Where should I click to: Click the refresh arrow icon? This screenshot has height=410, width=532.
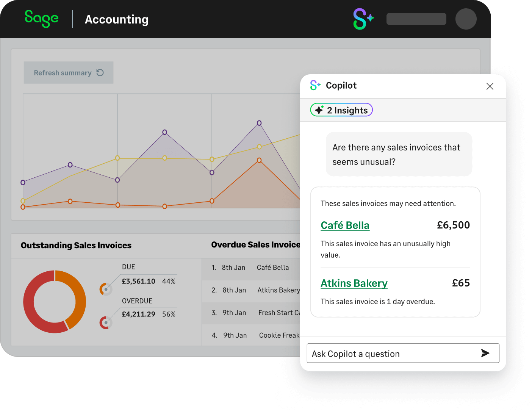click(x=100, y=72)
